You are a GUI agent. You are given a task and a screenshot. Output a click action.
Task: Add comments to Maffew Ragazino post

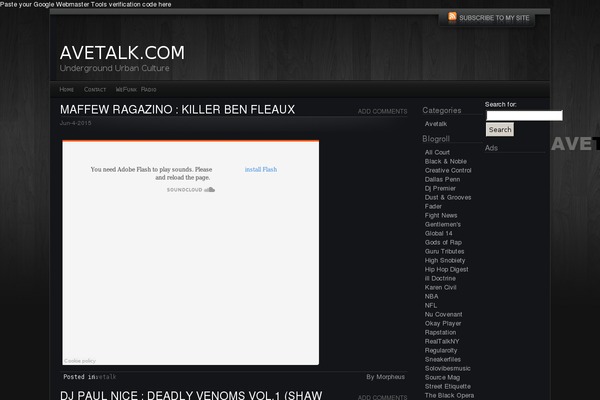click(x=382, y=111)
